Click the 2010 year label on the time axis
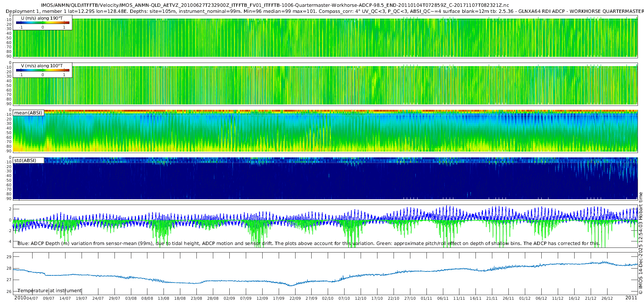Viewport: 644px width, 304px height. pyautogui.click(x=20, y=298)
